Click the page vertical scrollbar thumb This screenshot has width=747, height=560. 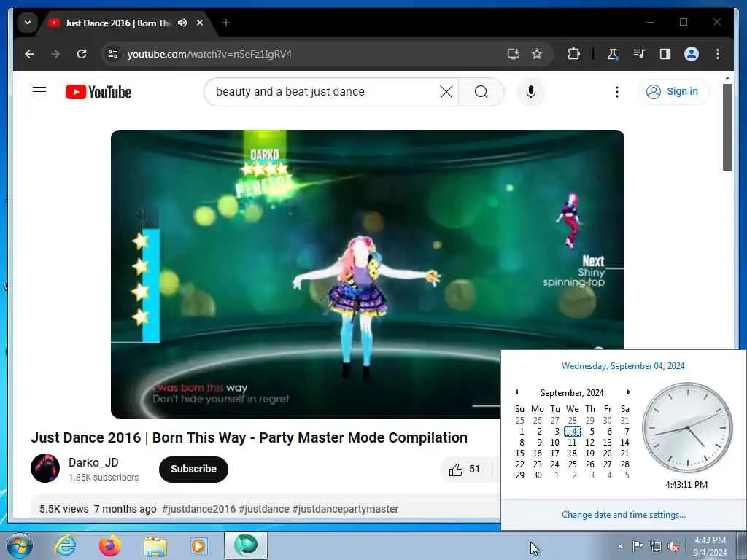[x=727, y=127]
